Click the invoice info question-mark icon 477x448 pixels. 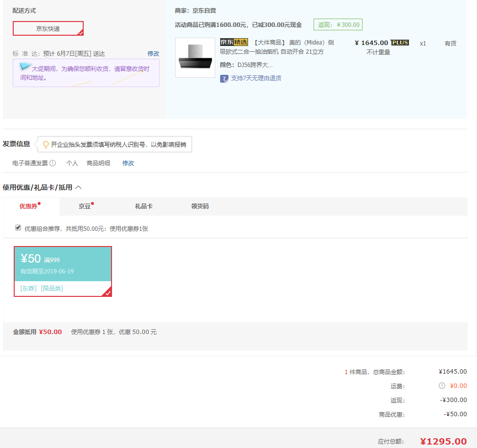[x=53, y=163]
